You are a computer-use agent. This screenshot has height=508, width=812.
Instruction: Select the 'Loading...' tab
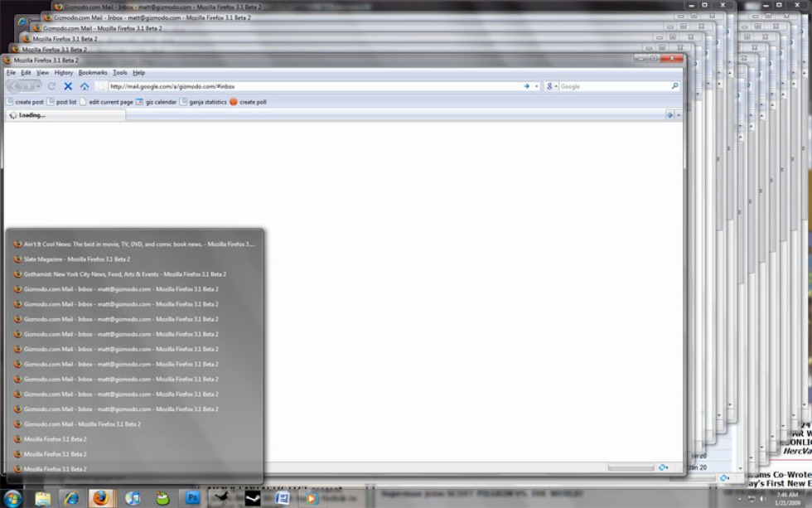[65, 115]
